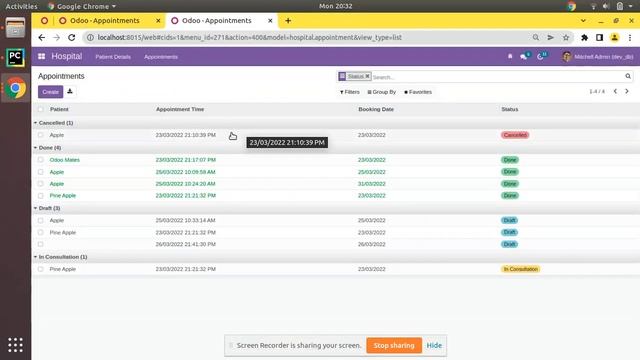
Task: Check the In Consultation Pine Apple checkbox
Action: 40,269
